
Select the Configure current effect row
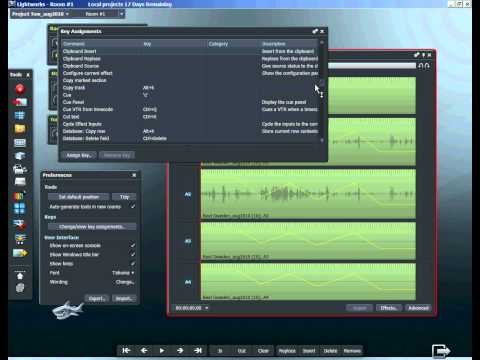190,73
